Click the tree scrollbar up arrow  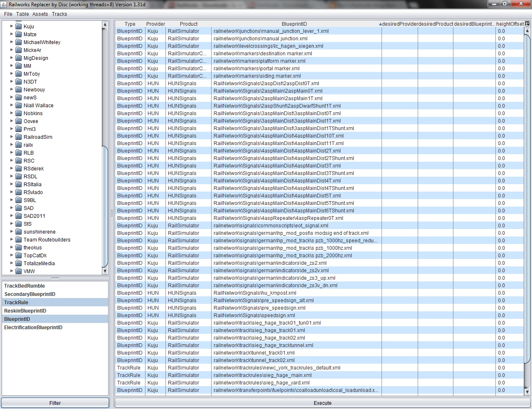(105, 25)
